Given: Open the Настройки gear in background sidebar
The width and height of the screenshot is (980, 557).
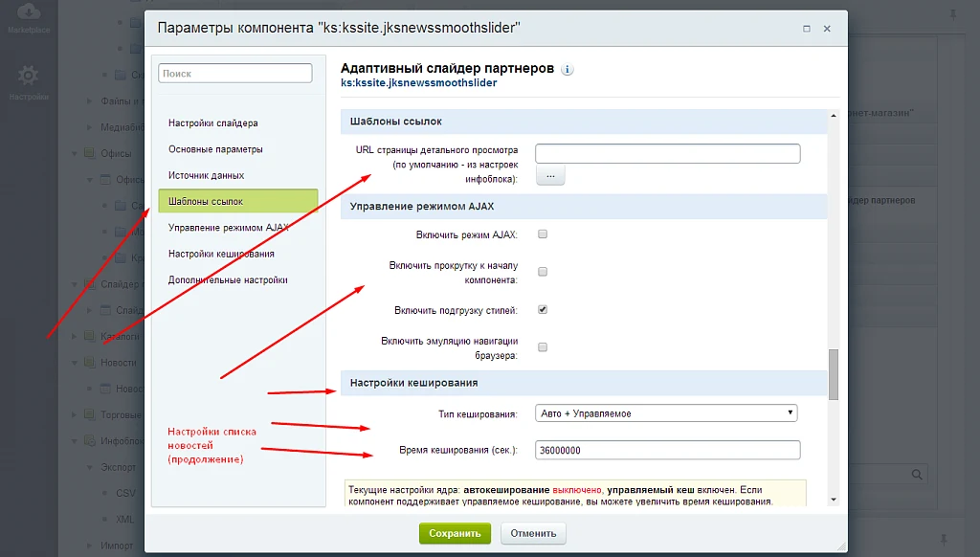Looking at the screenshot, I should [28, 82].
